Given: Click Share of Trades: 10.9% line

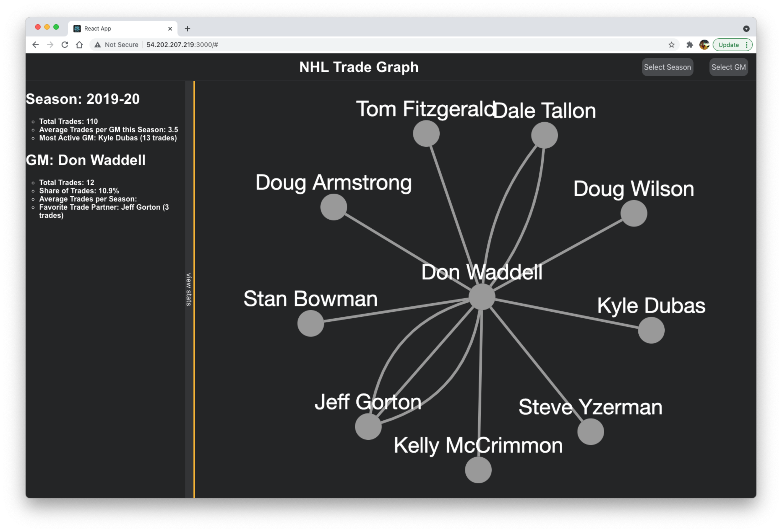Looking at the screenshot, I should 79,191.
